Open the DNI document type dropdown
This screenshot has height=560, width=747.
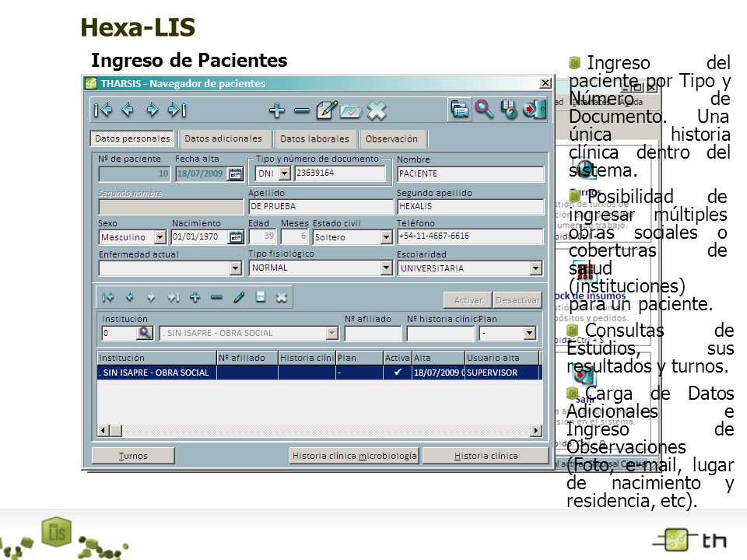click(x=285, y=173)
